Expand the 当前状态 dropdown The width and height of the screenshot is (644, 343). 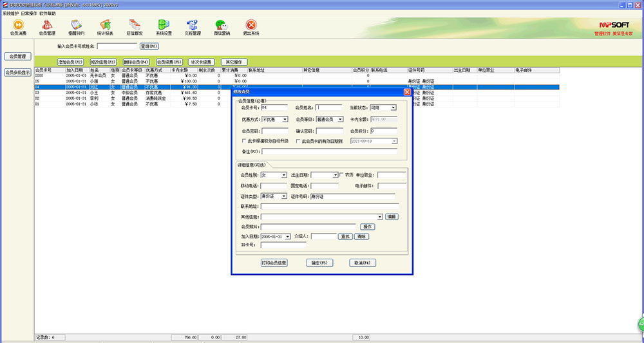click(x=393, y=107)
